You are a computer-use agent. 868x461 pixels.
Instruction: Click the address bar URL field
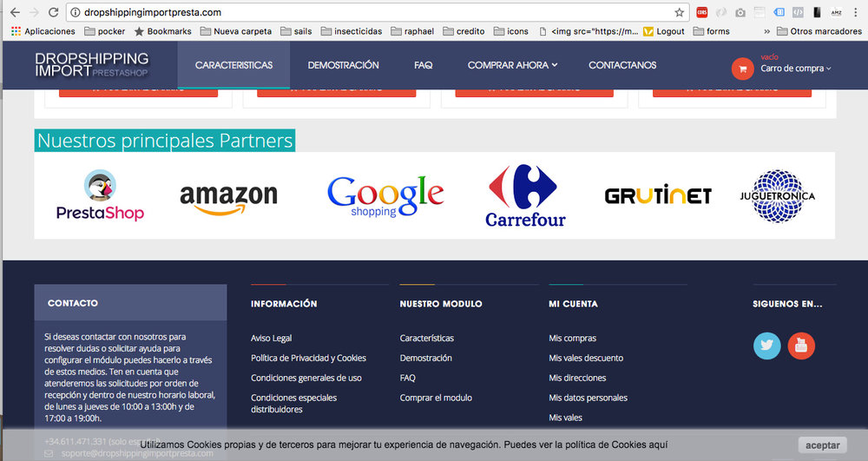coord(377,12)
